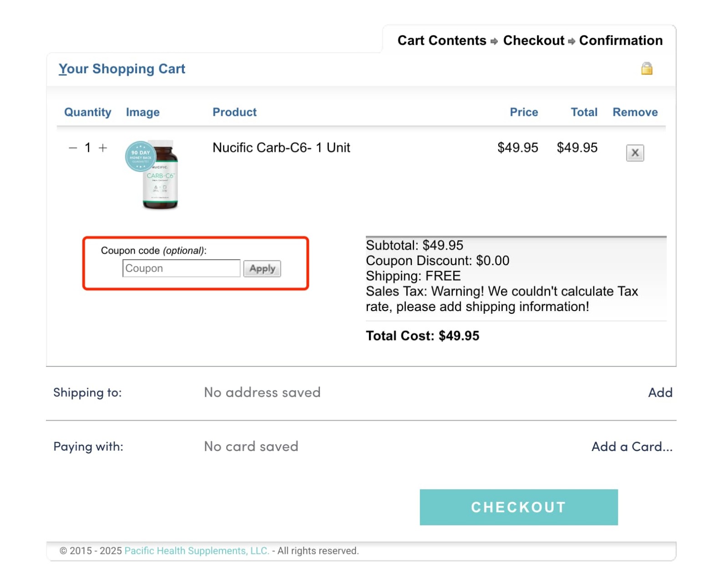Increase quantity with the plus control
Screen dimensions: 728x577
tap(103, 148)
